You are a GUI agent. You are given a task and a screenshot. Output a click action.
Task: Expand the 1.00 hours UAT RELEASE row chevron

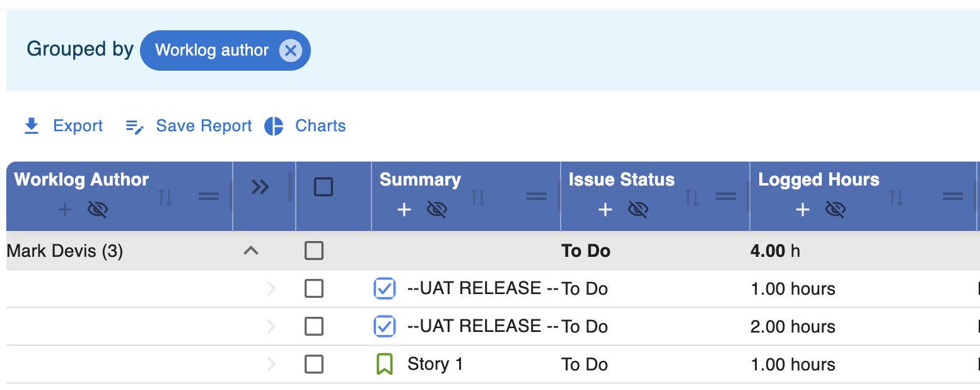(x=272, y=289)
